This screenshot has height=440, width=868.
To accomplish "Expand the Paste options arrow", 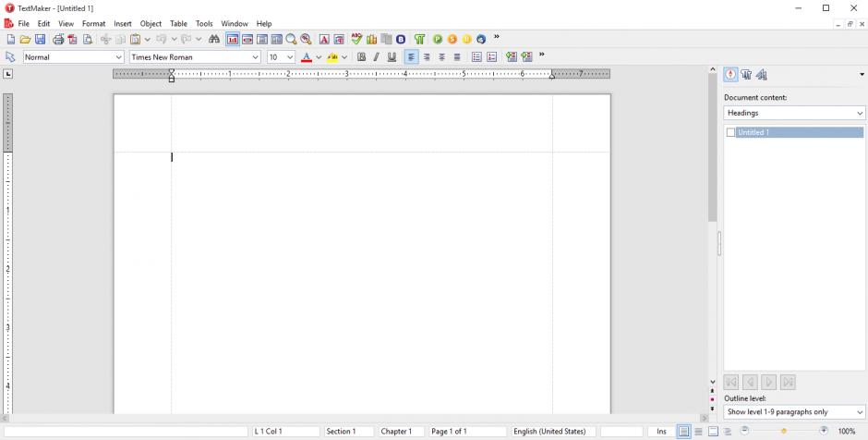I will [x=147, y=40].
